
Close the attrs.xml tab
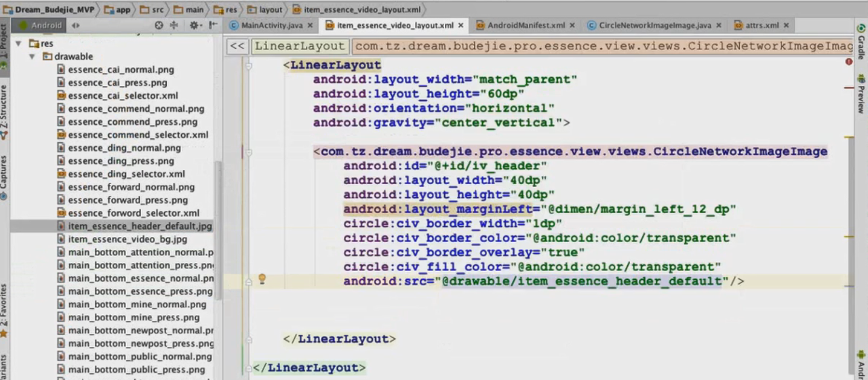[x=787, y=26]
